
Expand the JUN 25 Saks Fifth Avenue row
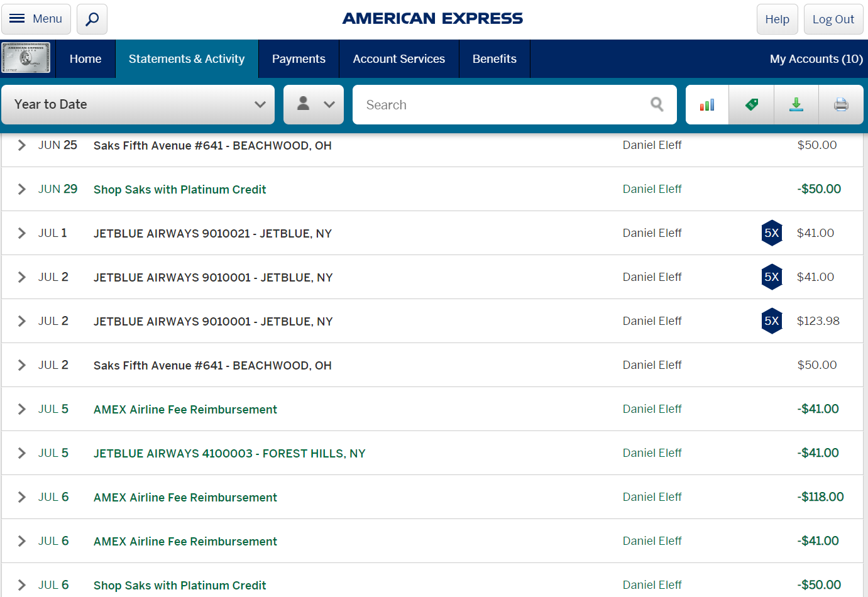point(22,145)
